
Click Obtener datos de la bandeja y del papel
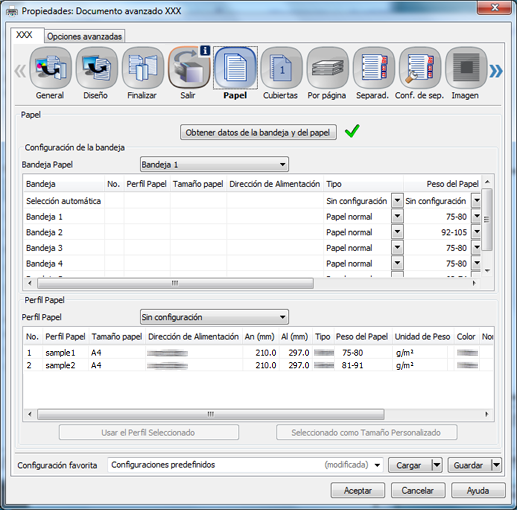click(x=258, y=132)
